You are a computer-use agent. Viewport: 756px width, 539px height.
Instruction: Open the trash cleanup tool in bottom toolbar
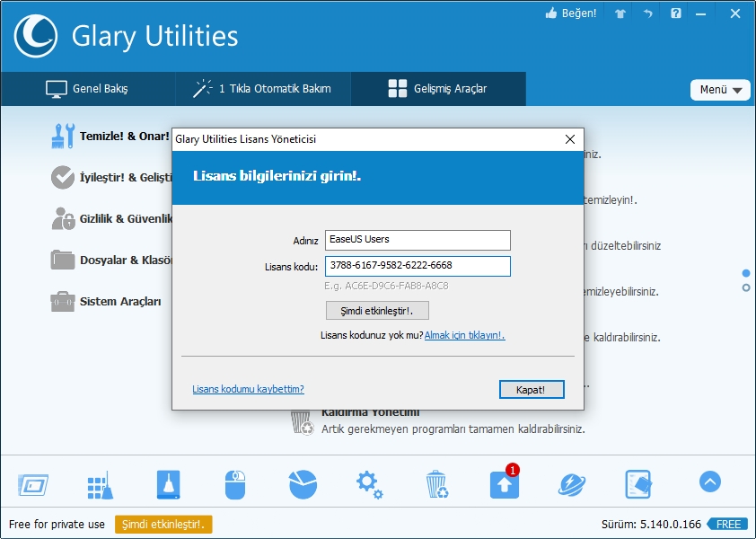(436, 482)
